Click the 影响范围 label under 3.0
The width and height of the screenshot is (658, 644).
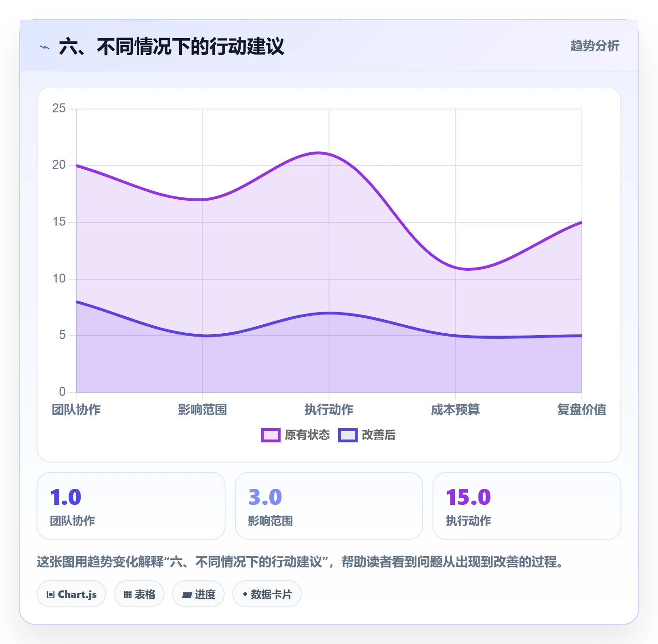(x=270, y=521)
